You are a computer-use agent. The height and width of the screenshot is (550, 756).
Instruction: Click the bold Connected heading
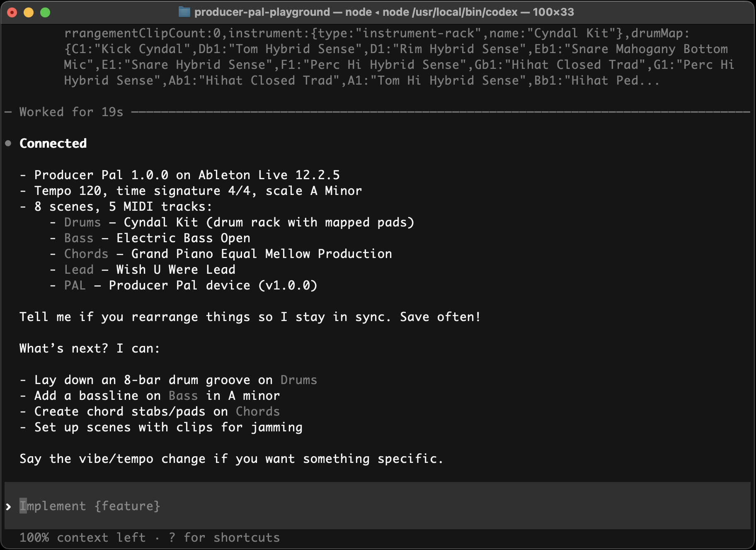pos(53,143)
